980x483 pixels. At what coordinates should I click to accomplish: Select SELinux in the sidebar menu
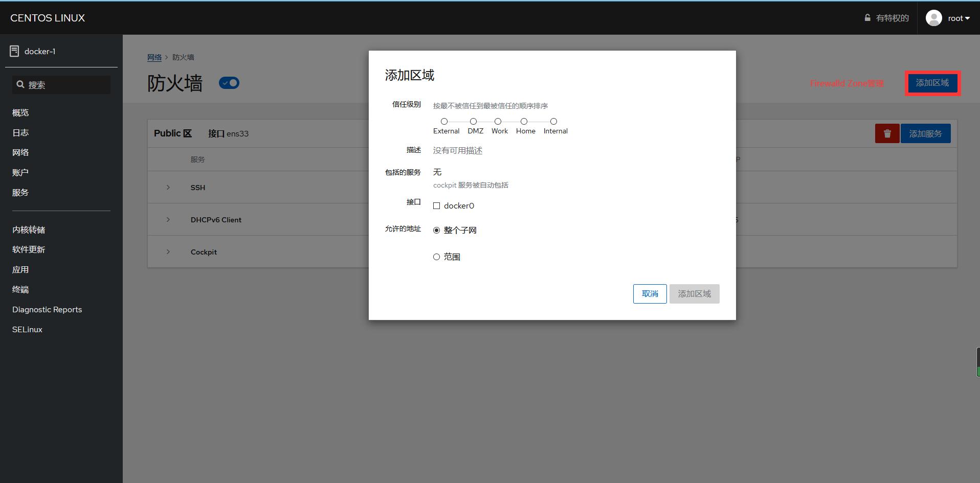tap(27, 329)
